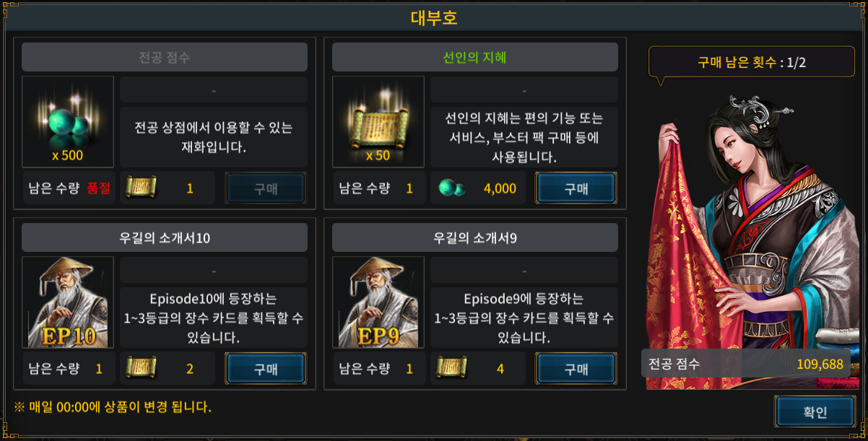Purchase 우길의 소개서9 via 구매 button

coord(576,369)
